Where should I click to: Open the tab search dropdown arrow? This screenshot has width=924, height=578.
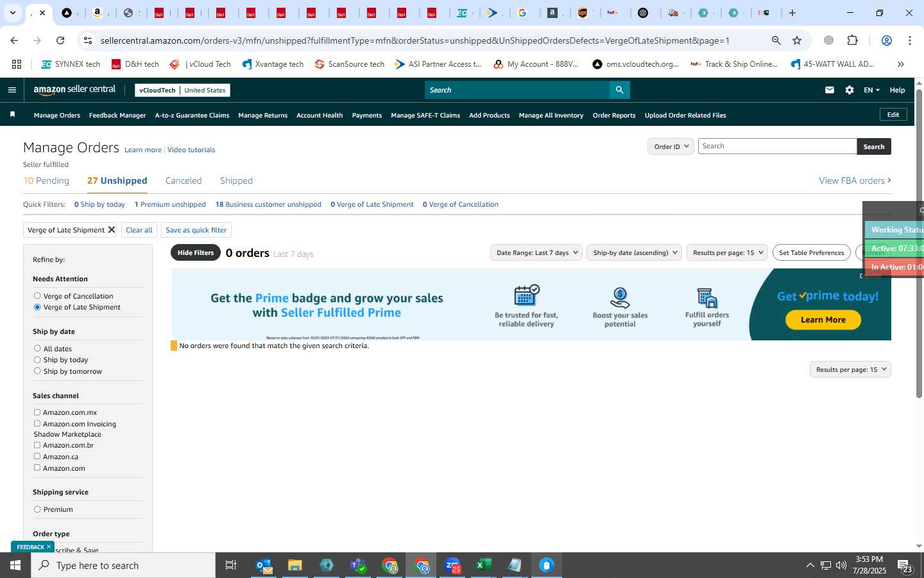tap(12, 13)
